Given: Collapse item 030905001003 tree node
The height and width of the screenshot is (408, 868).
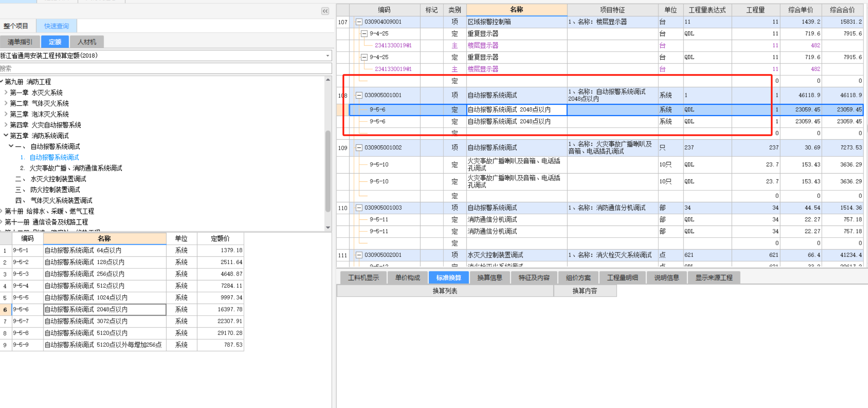Looking at the screenshot, I should [x=359, y=208].
